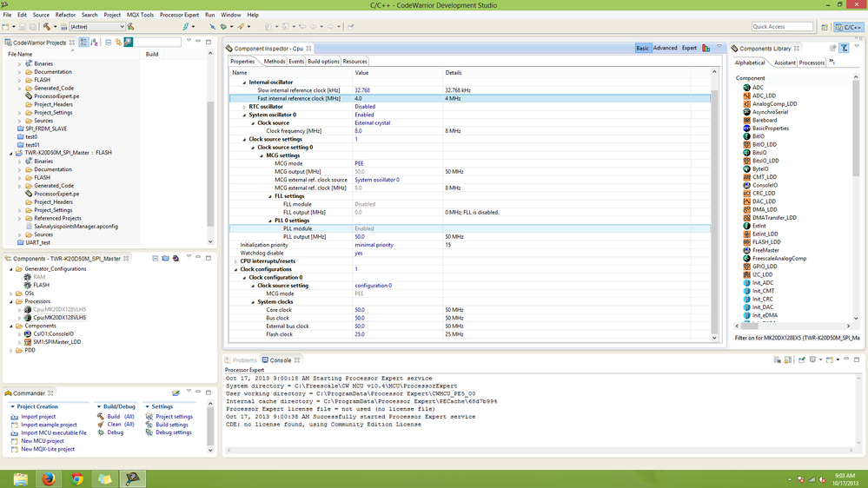Collapse TWR-K20D50M_SPI_Master project tree
868x488 pixels.
pyautogui.click(x=11, y=154)
